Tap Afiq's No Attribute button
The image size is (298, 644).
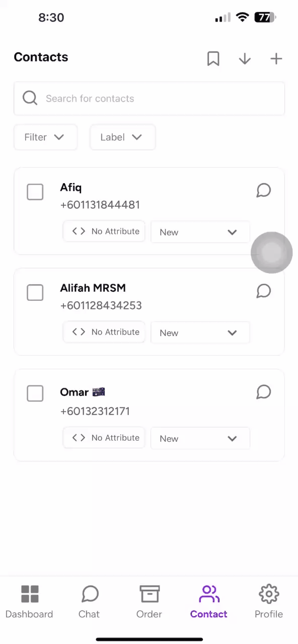click(104, 231)
